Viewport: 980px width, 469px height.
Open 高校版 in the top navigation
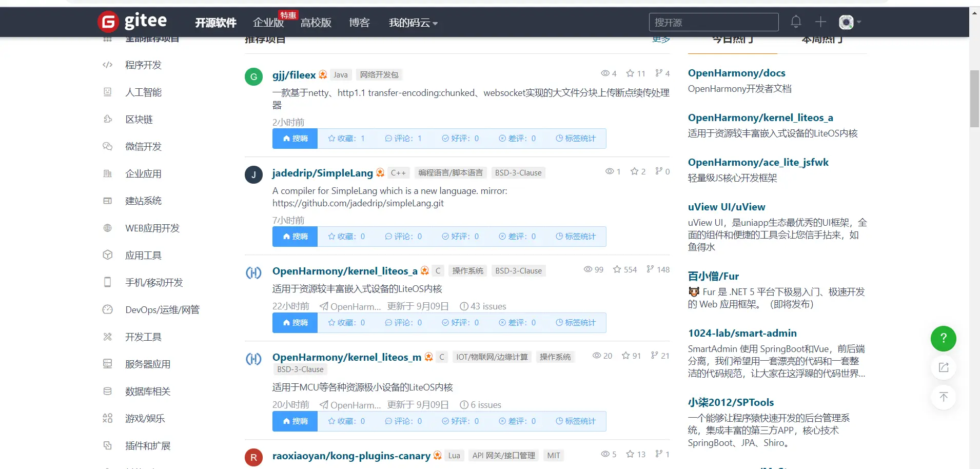tap(316, 23)
